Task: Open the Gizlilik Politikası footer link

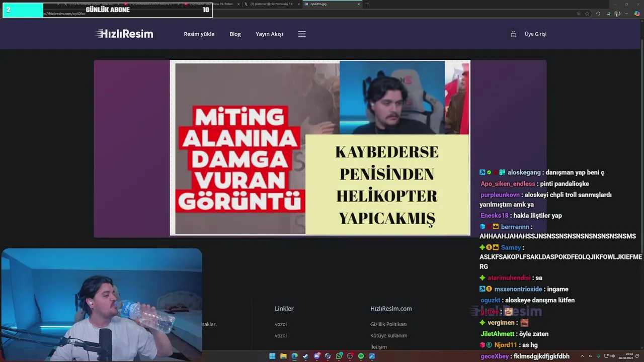Action: coord(388,324)
